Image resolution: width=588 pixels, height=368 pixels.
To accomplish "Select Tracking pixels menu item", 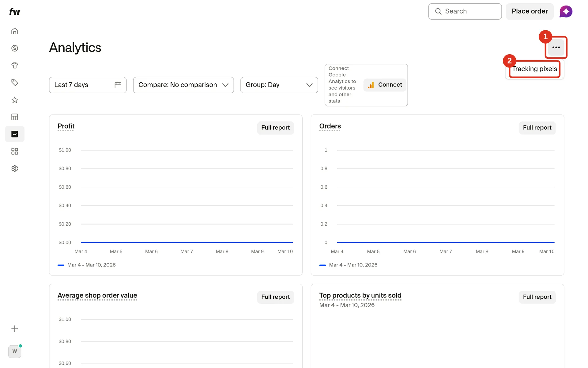I will coord(535,69).
